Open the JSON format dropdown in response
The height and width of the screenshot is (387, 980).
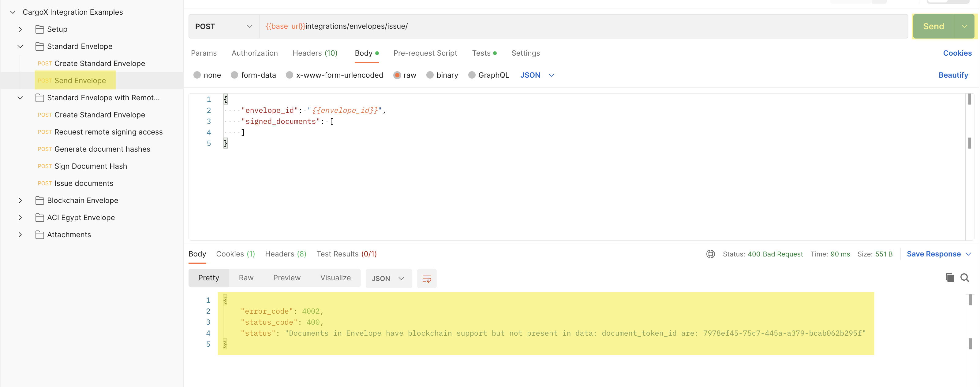(x=387, y=278)
